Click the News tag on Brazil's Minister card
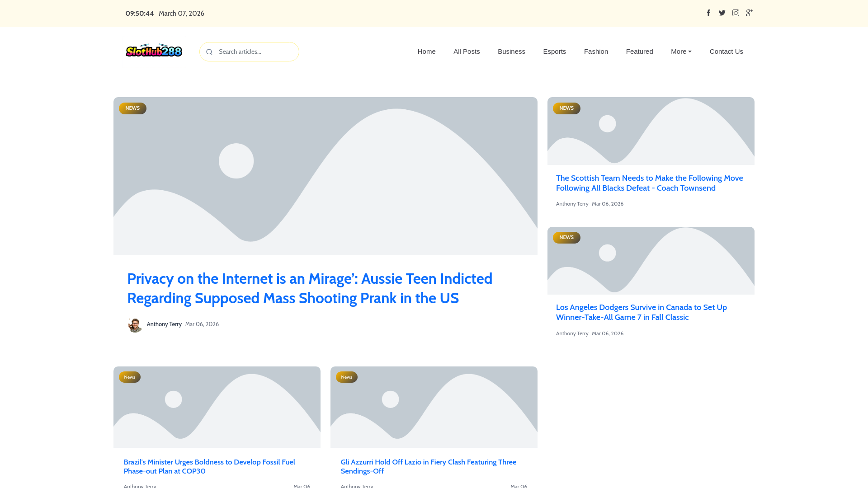The height and width of the screenshot is (488, 868). coord(130,377)
